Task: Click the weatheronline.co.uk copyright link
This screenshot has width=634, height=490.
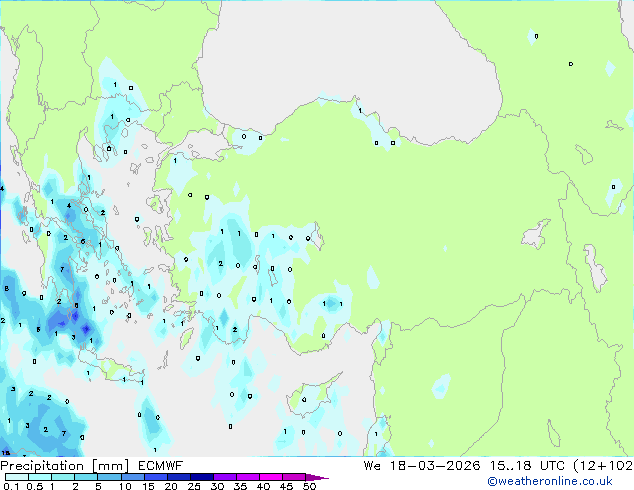Action: tap(549, 481)
